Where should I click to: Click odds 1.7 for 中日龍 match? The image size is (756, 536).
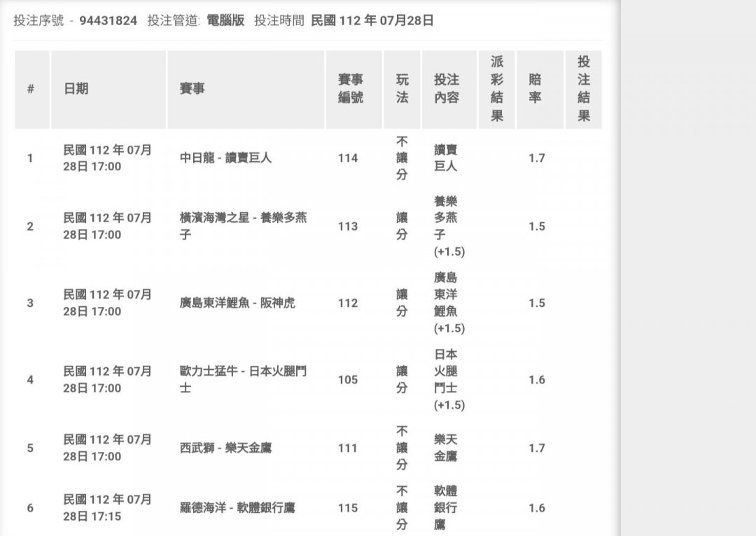click(x=537, y=158)
